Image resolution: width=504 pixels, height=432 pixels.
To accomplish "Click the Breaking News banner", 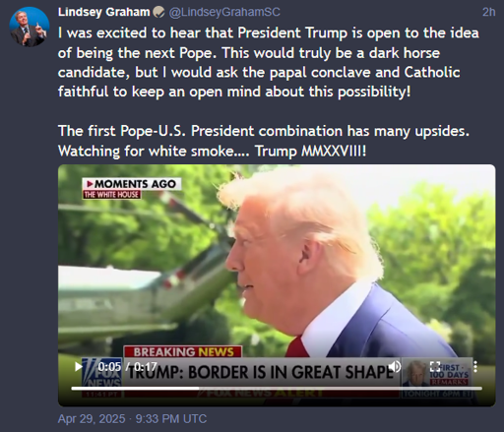I will (x=183, y=352).
